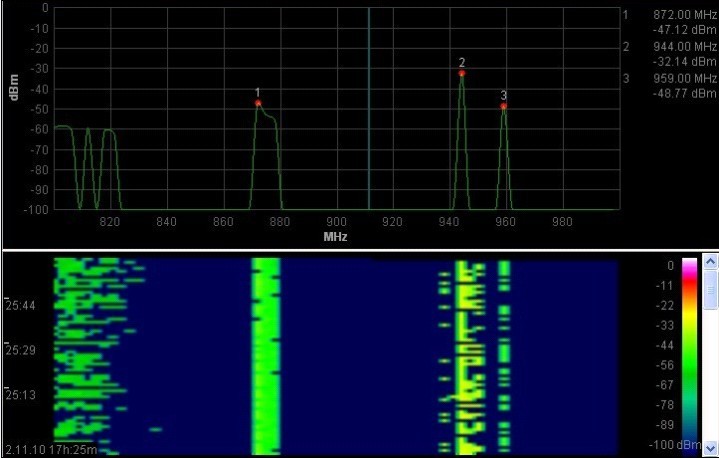Select the 872.00 MHz marker readout
This screenshot has width=719, height=458.
[685, 15]
